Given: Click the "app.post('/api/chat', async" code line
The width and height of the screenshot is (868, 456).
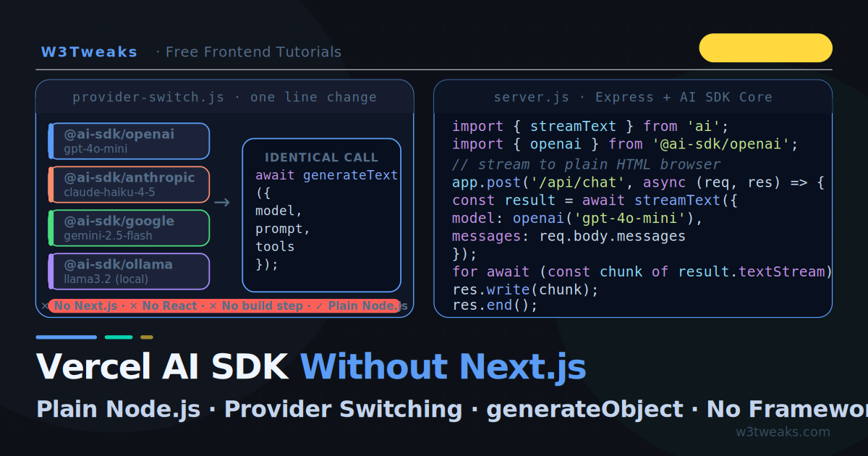Looking at the screenshot, I should coord(638,182).
